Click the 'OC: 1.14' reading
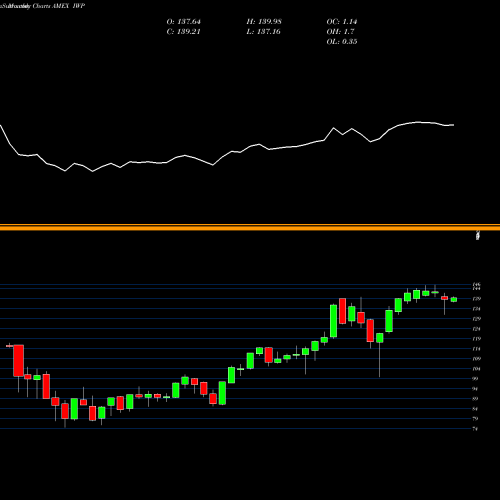500x500 pixels. point(342,22)
